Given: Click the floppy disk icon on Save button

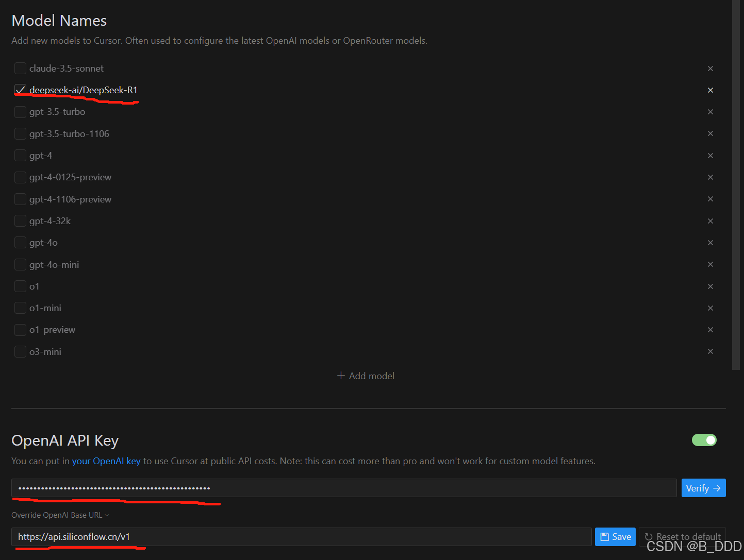Looking at the screenshot, I should click(x=603, y=536).
